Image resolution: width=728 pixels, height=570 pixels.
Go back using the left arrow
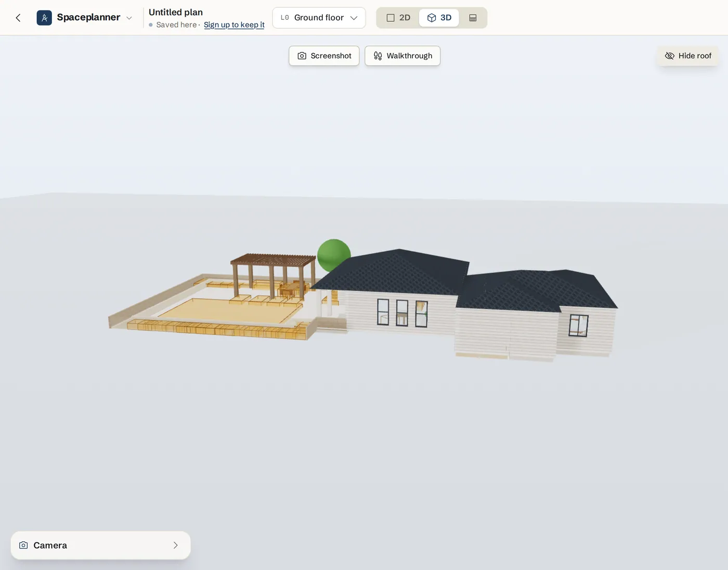click(18, 18)
